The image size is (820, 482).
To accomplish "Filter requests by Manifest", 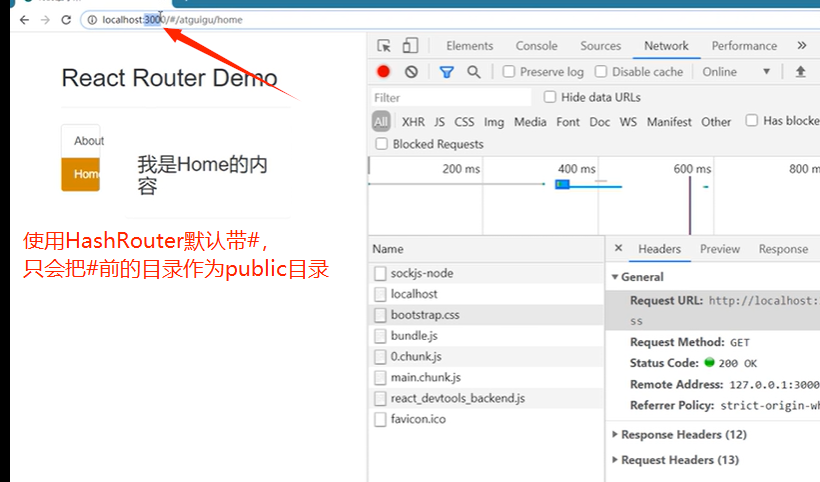I will [x=669, y=122].
